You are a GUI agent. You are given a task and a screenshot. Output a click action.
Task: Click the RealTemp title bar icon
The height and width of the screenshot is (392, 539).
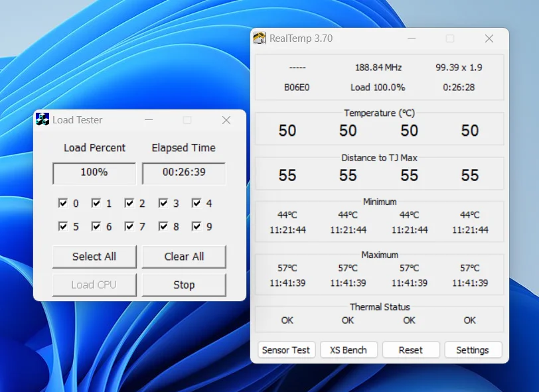pos(260,38)
